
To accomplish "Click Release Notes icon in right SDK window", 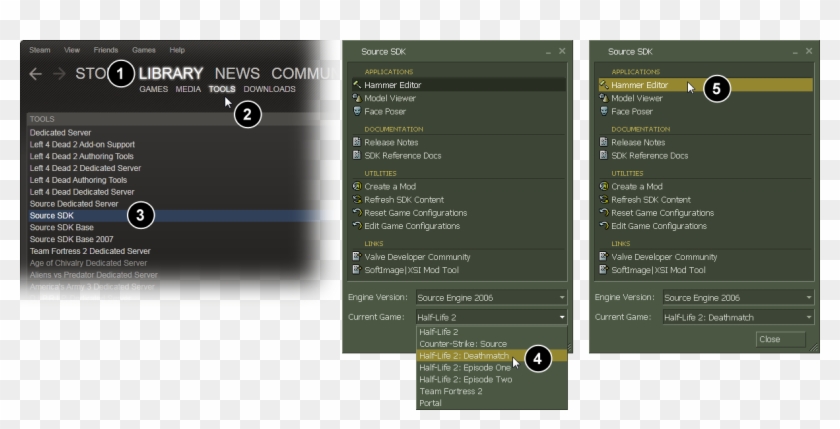I will (x=604, y=142).
